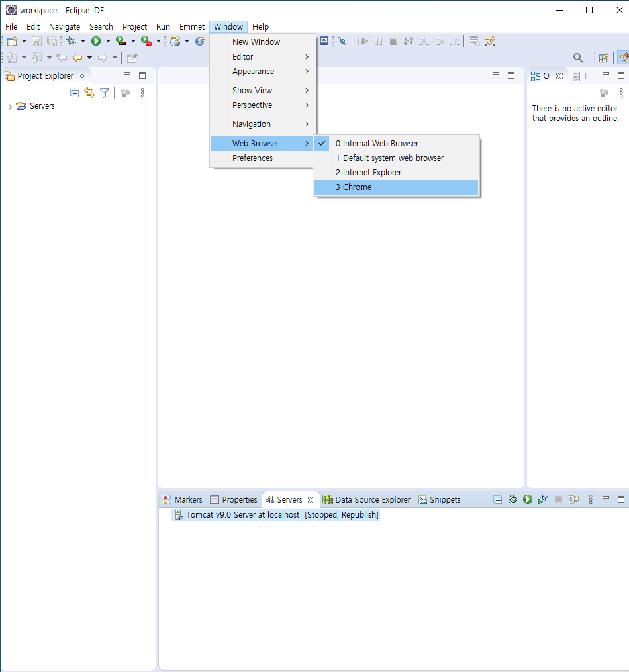This screenshot has width=629, height=672.
Task: Click the Suspend pause icon
Action: click(378, 41)
